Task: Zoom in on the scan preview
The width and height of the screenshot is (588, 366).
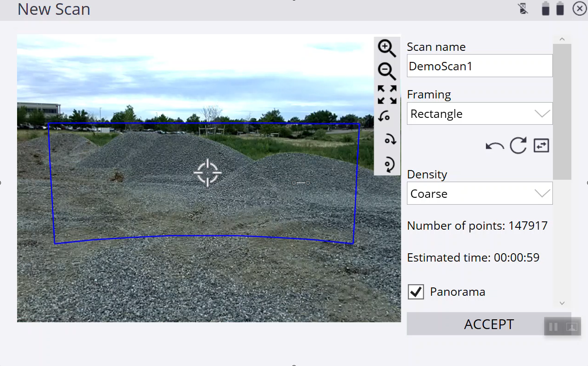Action: click(x=387, y=48)
